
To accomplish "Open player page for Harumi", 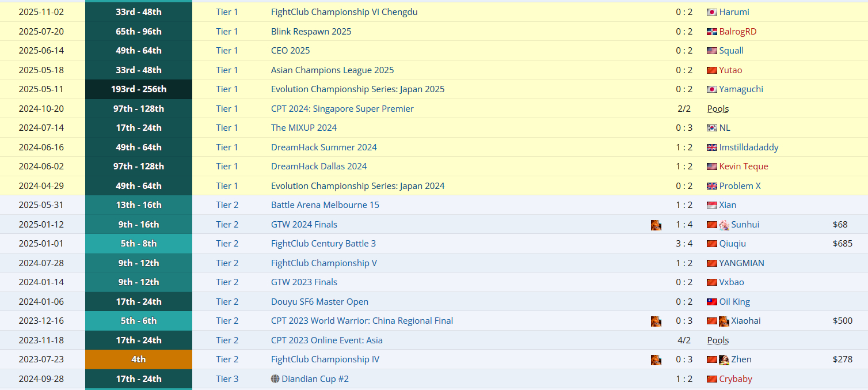I will 734,12.
